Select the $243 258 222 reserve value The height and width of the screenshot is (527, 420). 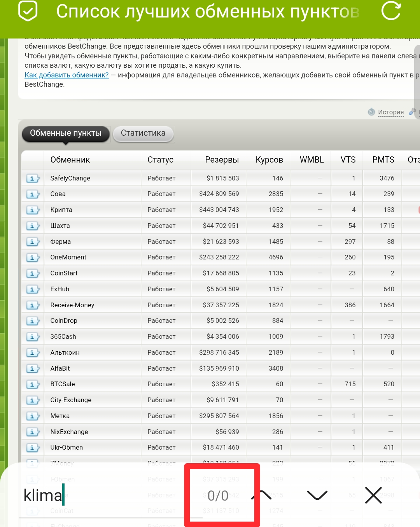pyautogui.click(x=219, y=257)
